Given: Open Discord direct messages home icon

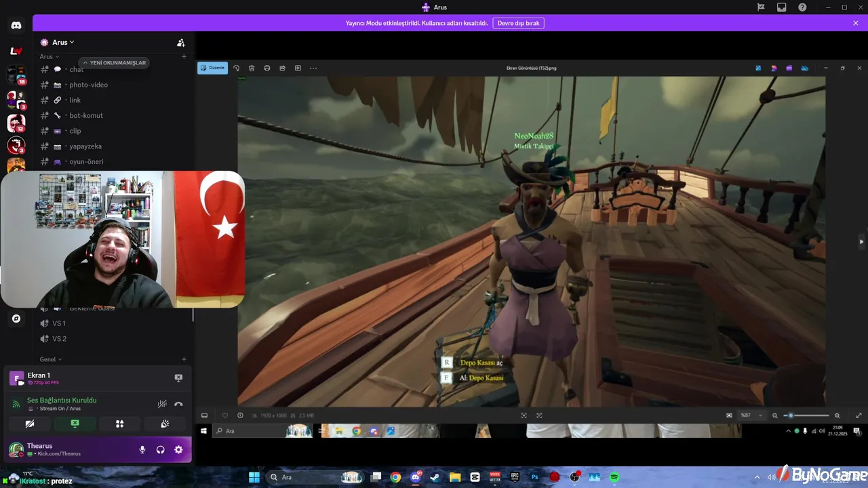Looking at the screenshot, I should (x=16, y=25).
